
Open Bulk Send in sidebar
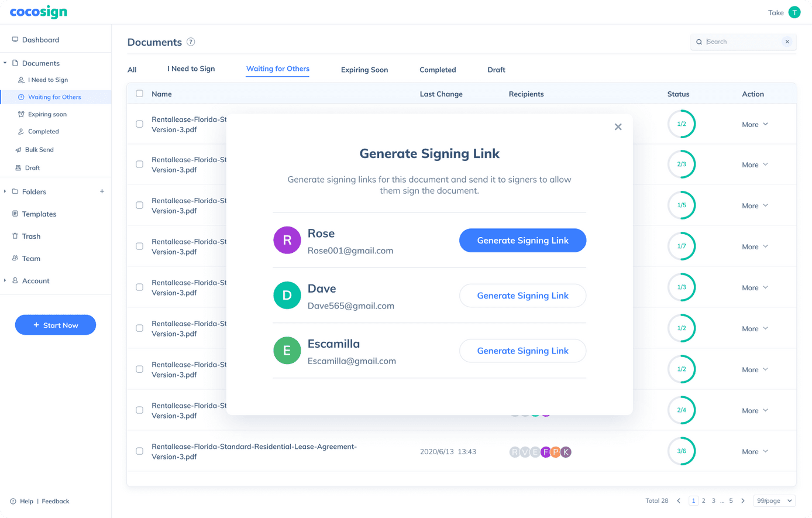pos(39,150)
